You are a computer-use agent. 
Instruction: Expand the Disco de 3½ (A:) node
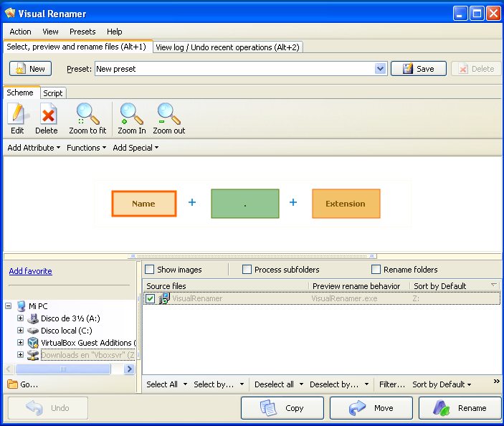click(20, 318)
